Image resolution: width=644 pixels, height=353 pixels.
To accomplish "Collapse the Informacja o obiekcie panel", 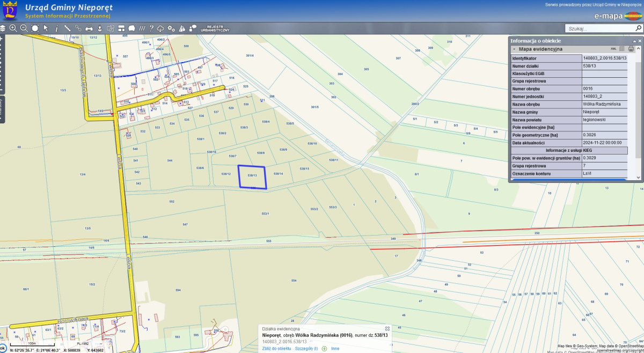I will point(634,41).
